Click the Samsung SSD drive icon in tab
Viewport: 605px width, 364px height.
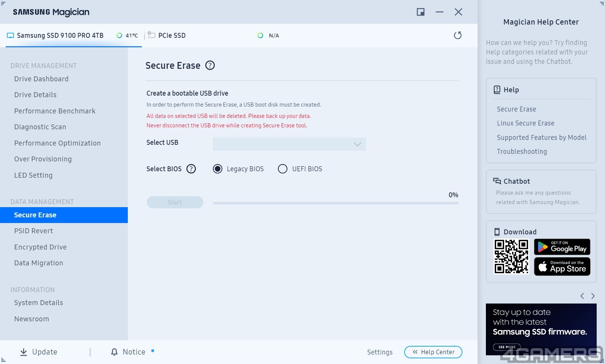[10, 36]
